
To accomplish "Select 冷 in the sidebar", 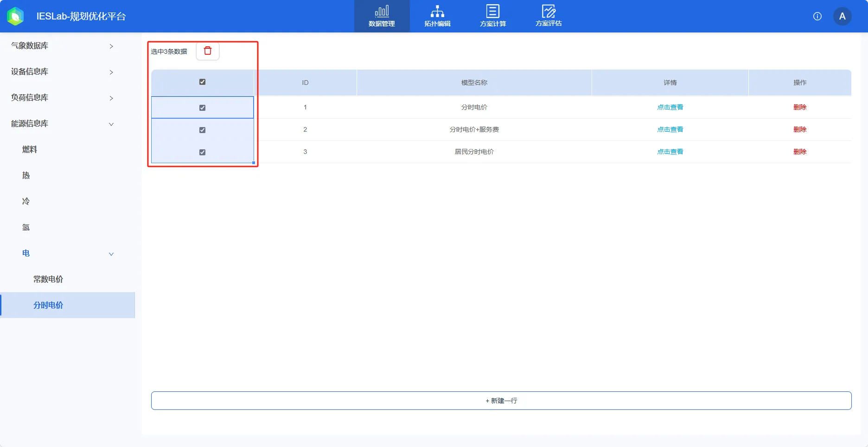I will (x=26, y=201).
